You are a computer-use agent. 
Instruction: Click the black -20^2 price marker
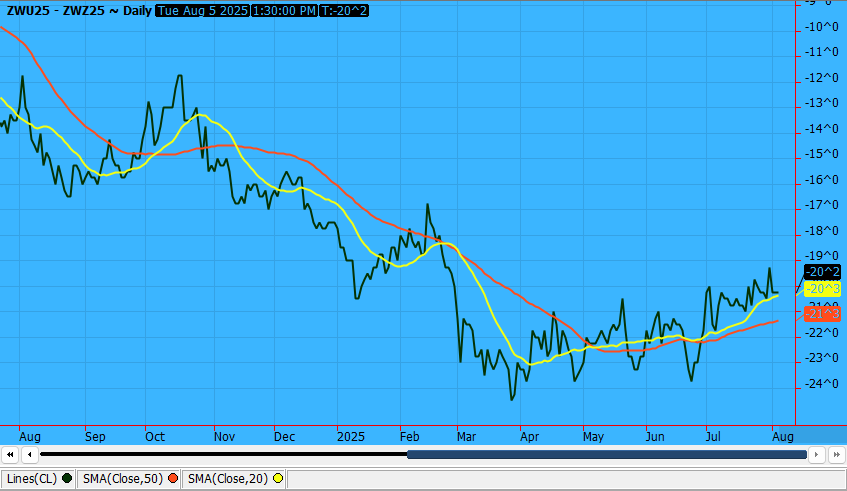(x=822, y=272)
